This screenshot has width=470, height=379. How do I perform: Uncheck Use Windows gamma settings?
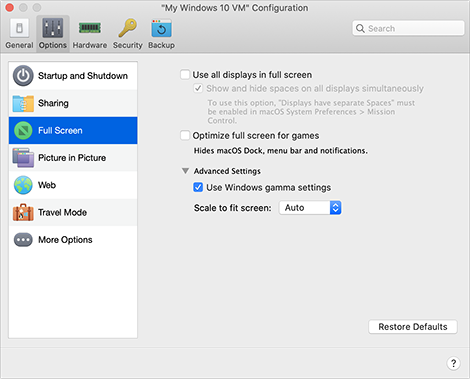tap(198, 187)
